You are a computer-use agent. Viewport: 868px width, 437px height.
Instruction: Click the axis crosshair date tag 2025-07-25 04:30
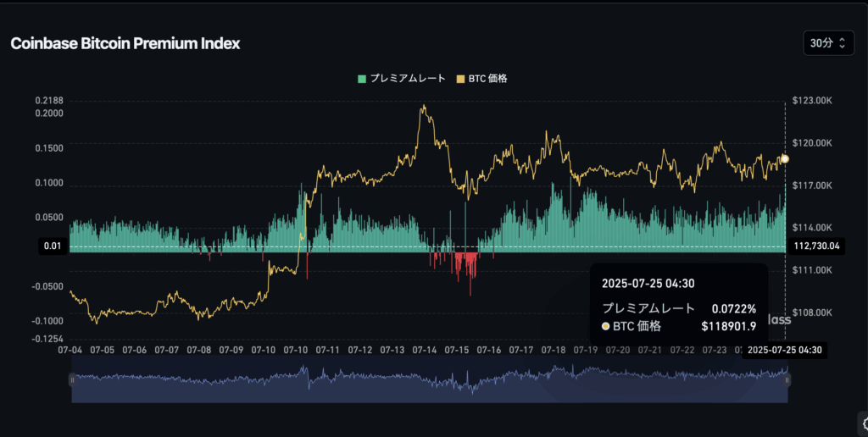784,350
